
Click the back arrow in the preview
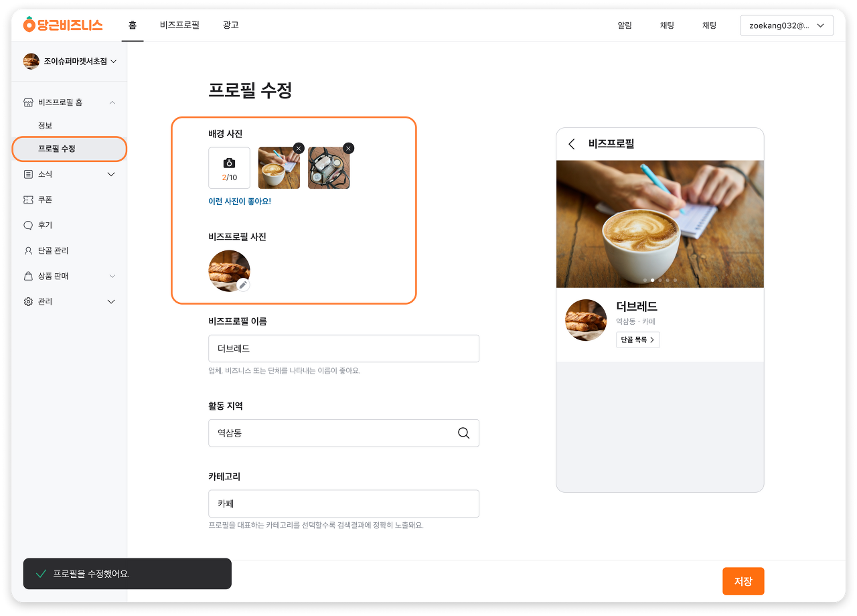click(x=572, y=144)
